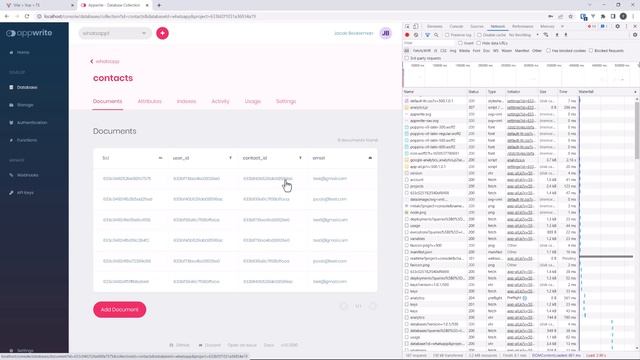Check 3rd-party requests checkbox

click(x=407, y=58)
